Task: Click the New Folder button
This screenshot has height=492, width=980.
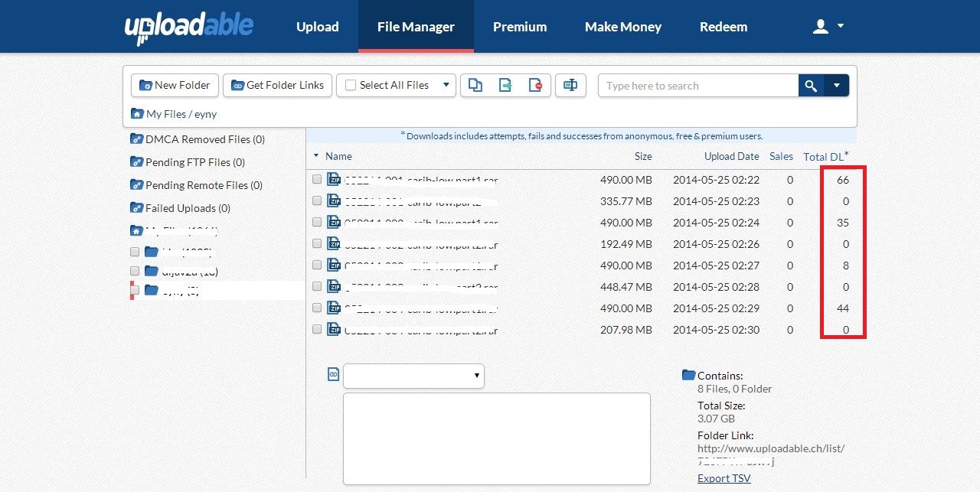Action: [175, 86]
